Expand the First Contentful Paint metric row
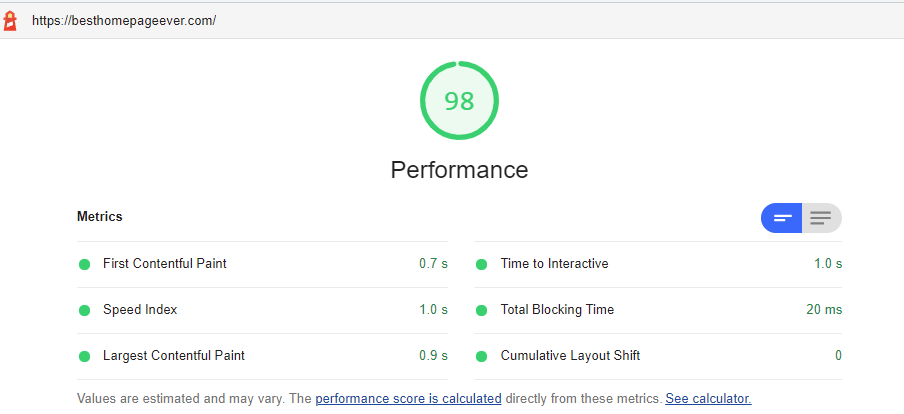The height and width of the screenshot is (414, 904). [165, 264]
